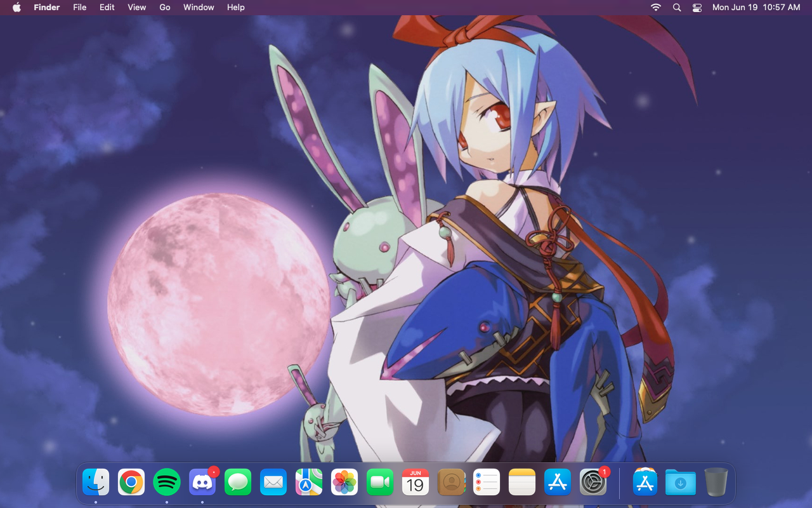Open Finder from the Dock
812x508 pixels.
[96, 483]
